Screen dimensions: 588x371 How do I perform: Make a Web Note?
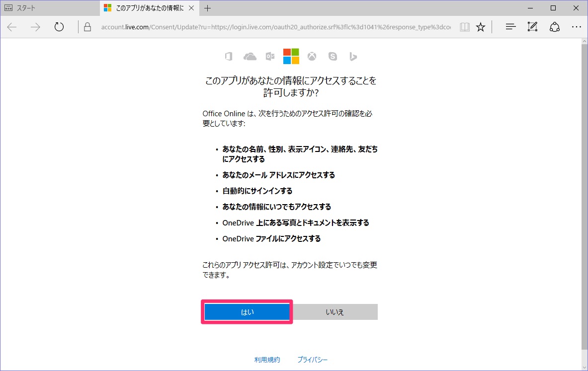tap(532, 27)
